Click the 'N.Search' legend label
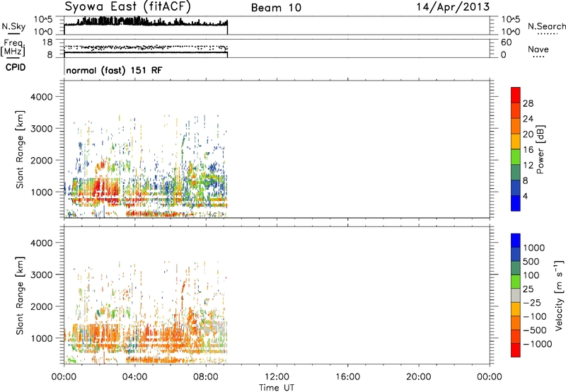This screenshot has height=392, width=566. coord(546,26)
